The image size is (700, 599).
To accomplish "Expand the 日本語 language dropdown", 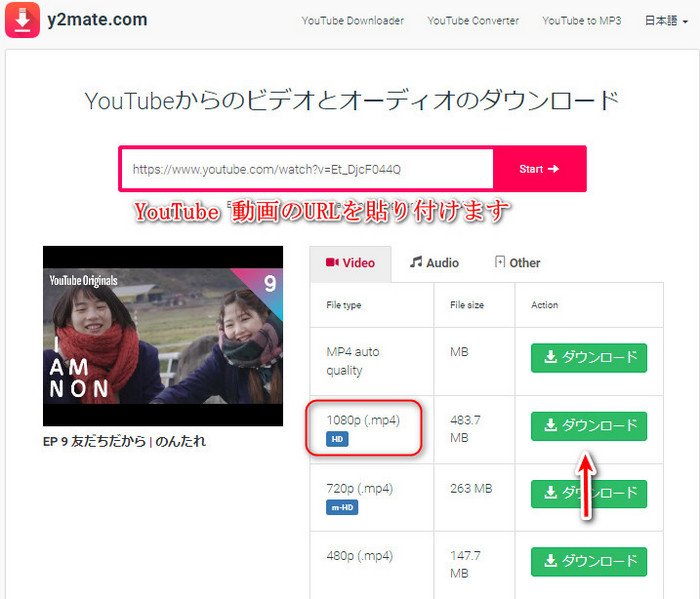I will tap(666, 21).
